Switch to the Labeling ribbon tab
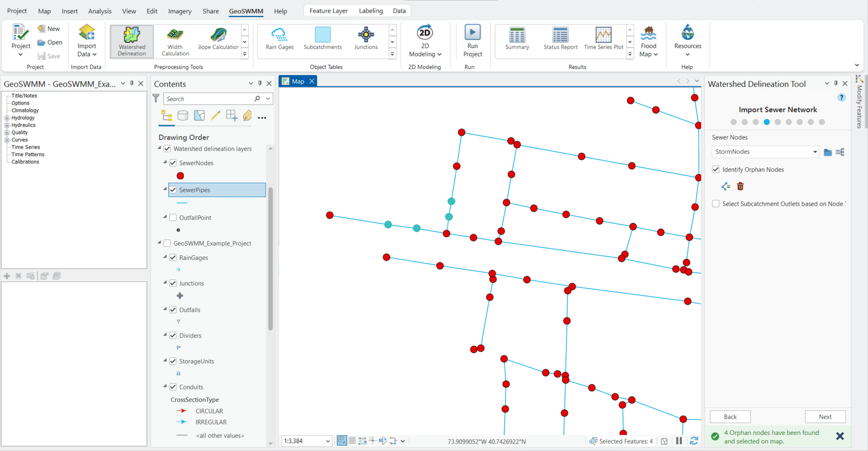This screenshot has height=451, width=868. click(371, 10)
